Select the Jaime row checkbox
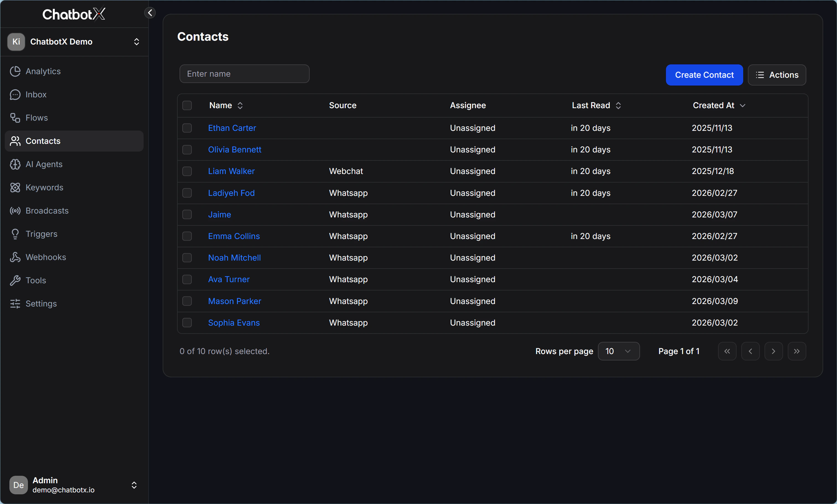837x504 pixels. pyautogui.click(x=187, y=215)
